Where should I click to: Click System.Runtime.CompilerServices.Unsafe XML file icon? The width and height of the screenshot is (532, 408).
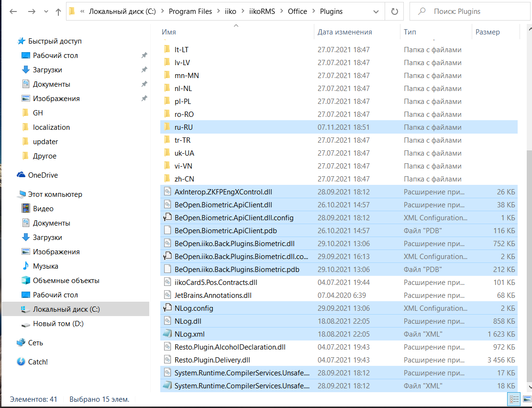point(167,385)
